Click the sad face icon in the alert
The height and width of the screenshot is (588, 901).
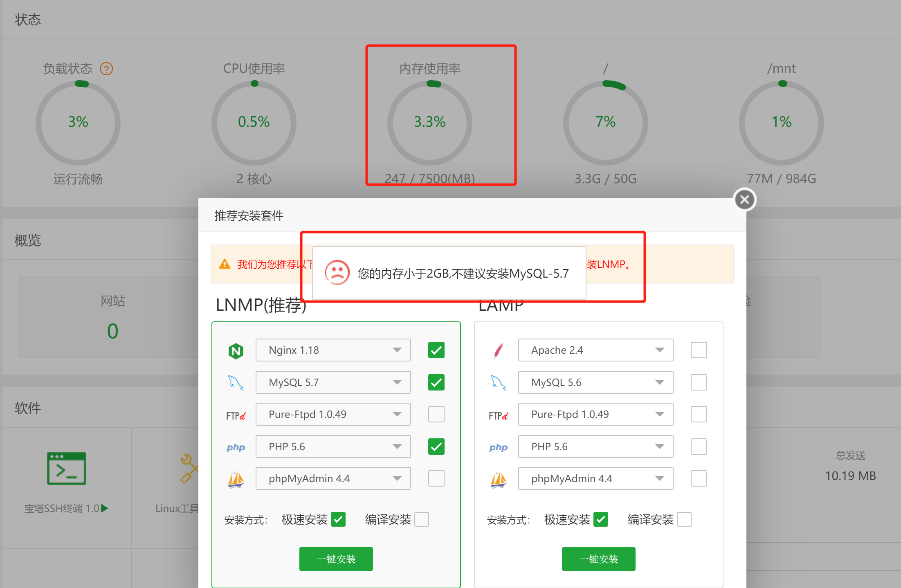(337, 272)
